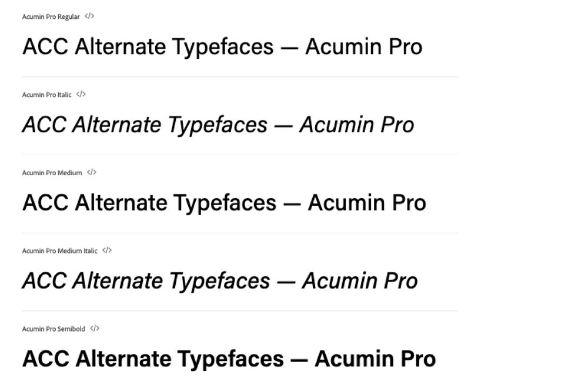Click the Italic sample text line

coord(218,125)
